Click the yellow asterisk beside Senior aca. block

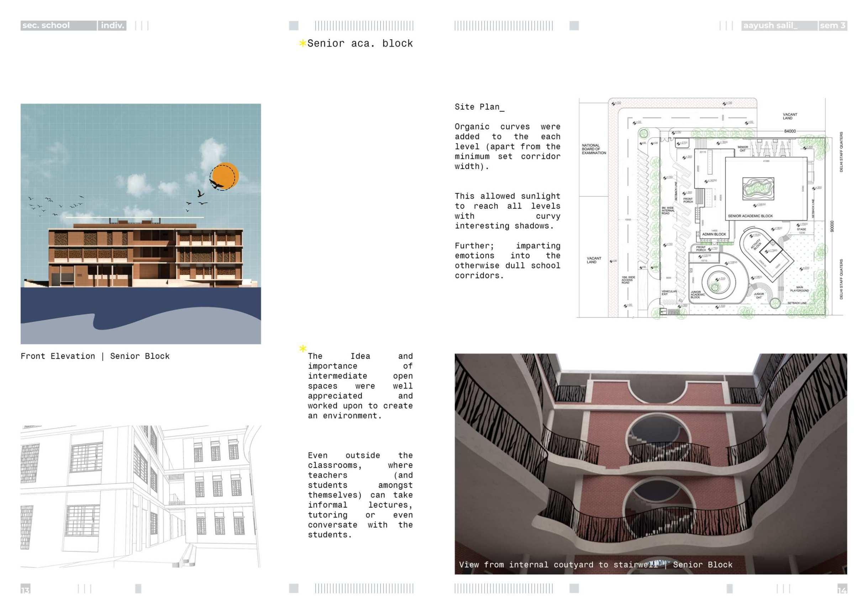click(x=302, y=43)
